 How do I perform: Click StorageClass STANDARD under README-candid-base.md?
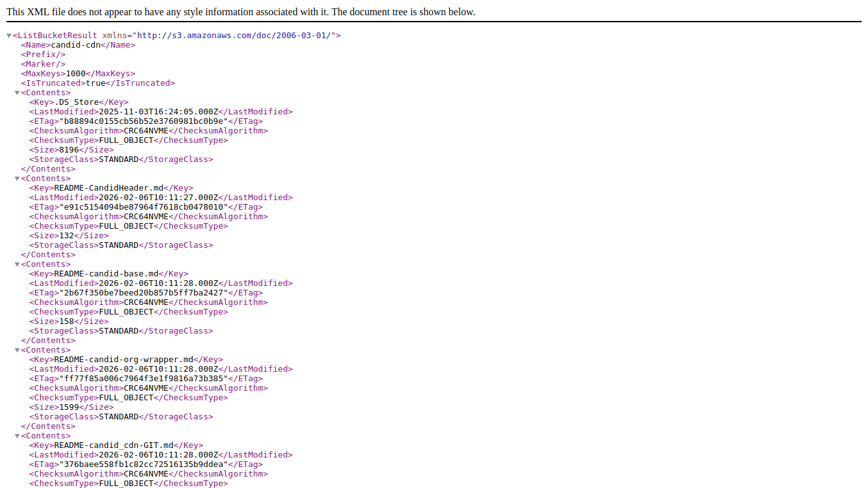tap(118, 331)
